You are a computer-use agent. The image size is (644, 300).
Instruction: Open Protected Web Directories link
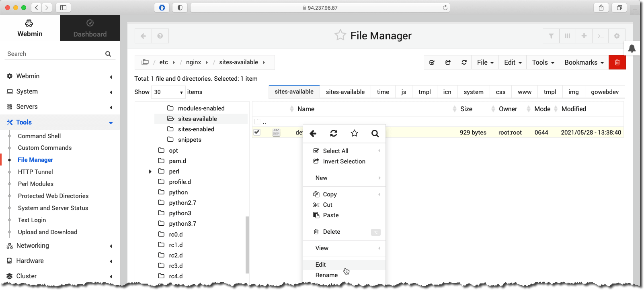coord(53,196)
